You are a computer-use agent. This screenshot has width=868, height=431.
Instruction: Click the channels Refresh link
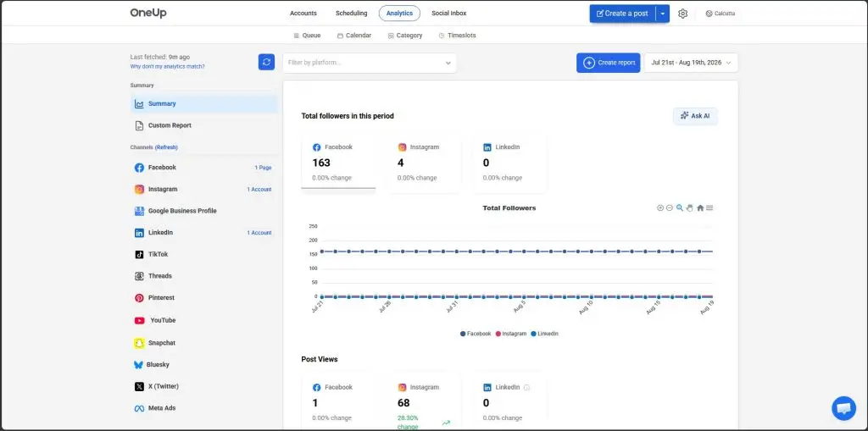tap(166, 147)
